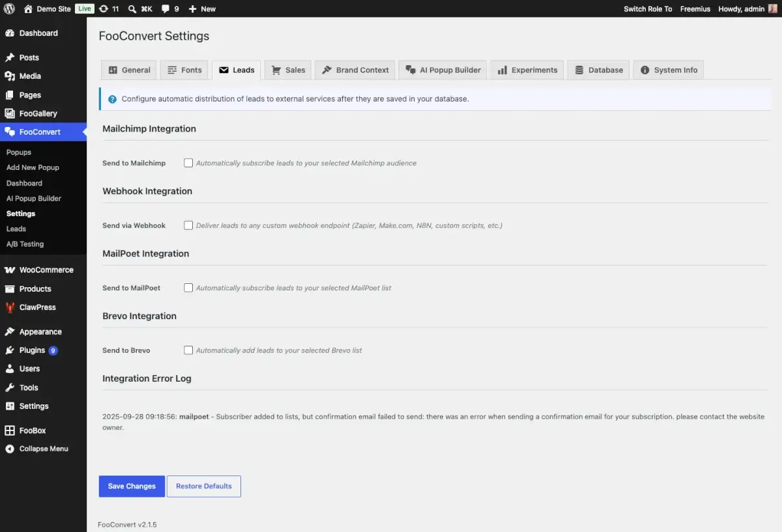The image size is (782, 532).
Task: Tick the Send to MailPoet checkbox
Action: click(188, 288)
